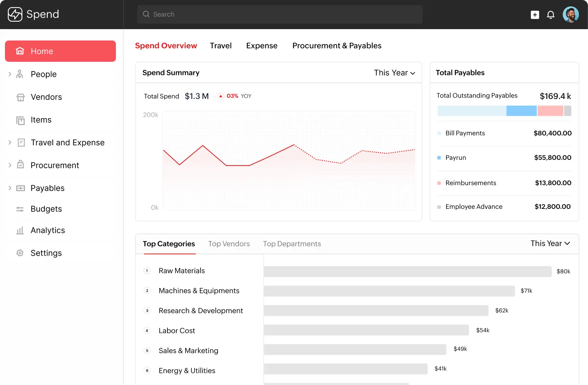
Task: Switch to the Procurement & Payables tab
Action: click(x=337, y=46)
